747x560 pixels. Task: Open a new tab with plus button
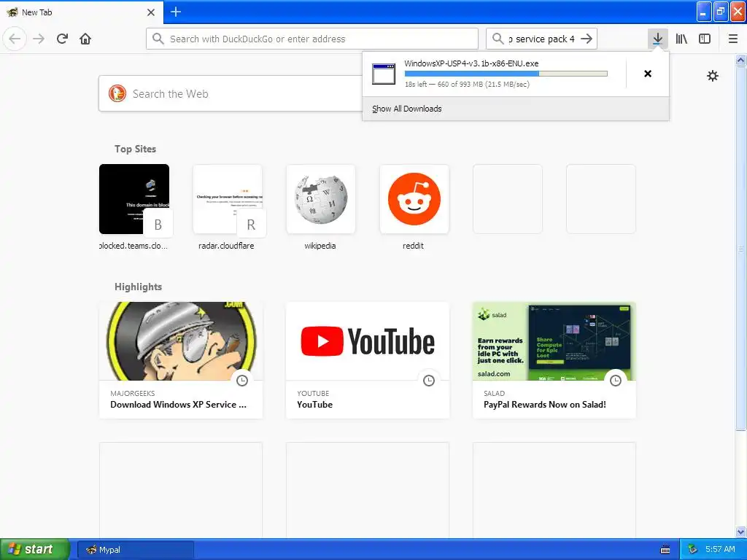[x=175, y=12]
